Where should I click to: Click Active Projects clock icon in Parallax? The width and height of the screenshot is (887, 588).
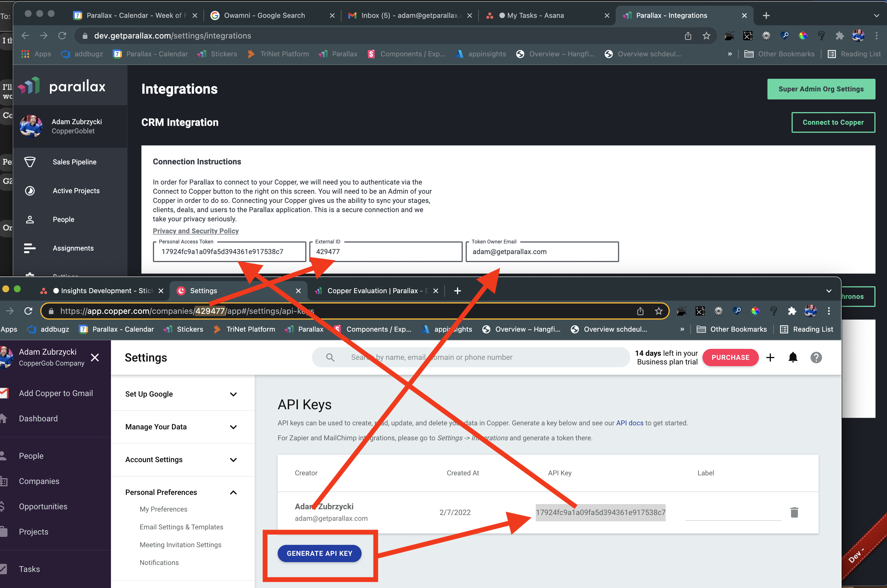click(x=30, y=191)
